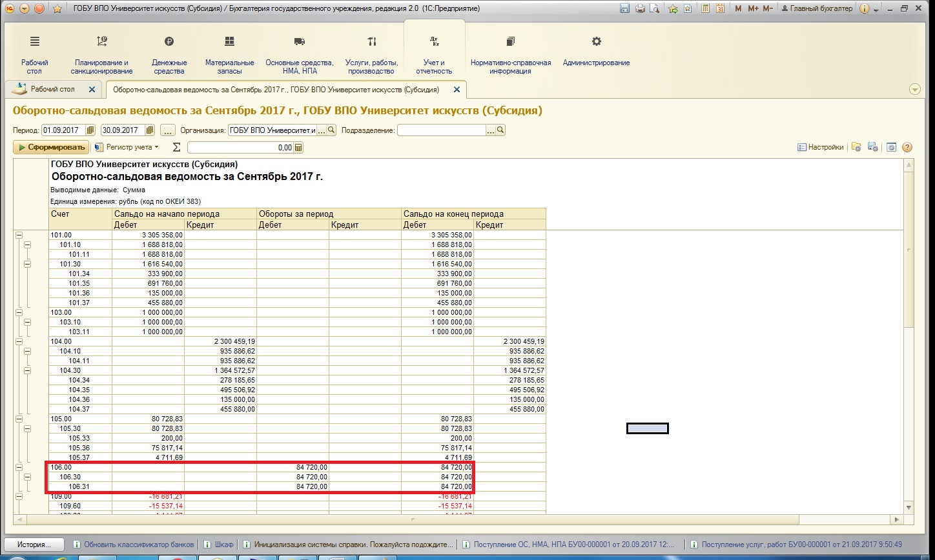935x560 pixels.
Task: Click the Главный бухгалтер user label
Action: click(x=817, y=8)
